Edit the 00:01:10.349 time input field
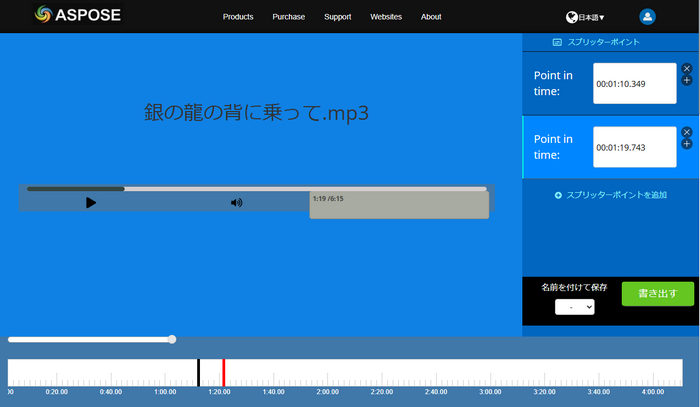 click(634, 85)
